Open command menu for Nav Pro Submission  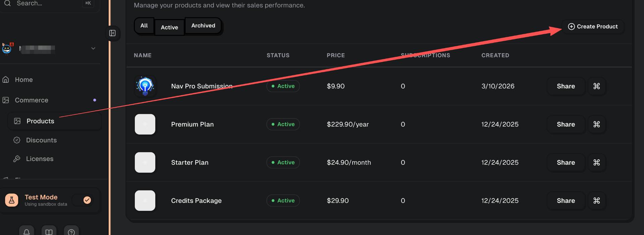click(x=596, y=86)
